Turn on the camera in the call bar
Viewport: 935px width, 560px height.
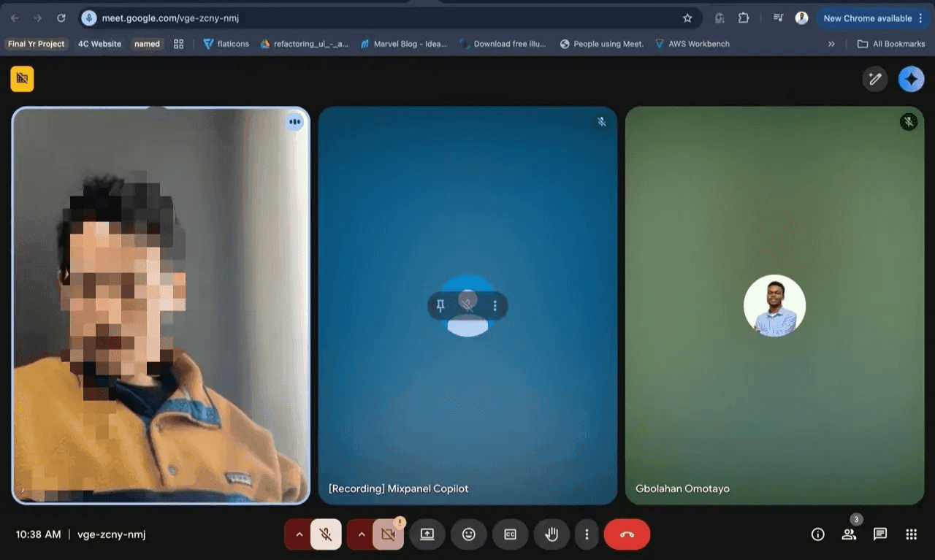tap(388, 534)
